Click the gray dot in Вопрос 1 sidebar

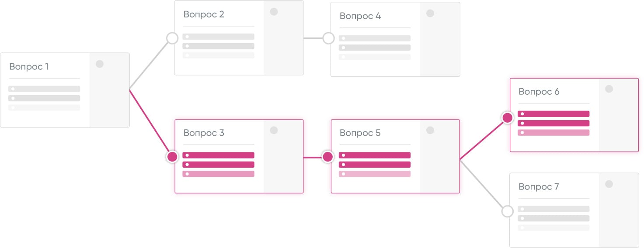pyautogui.click(x=100, y=64)
